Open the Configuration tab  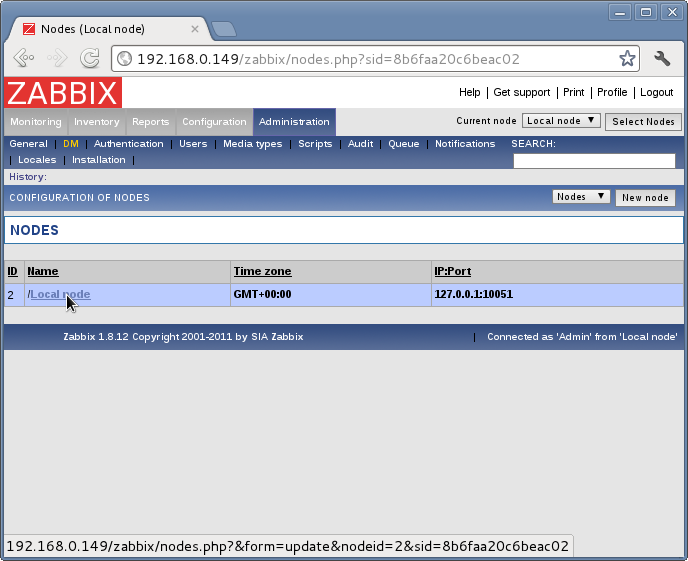coord(214,122)
